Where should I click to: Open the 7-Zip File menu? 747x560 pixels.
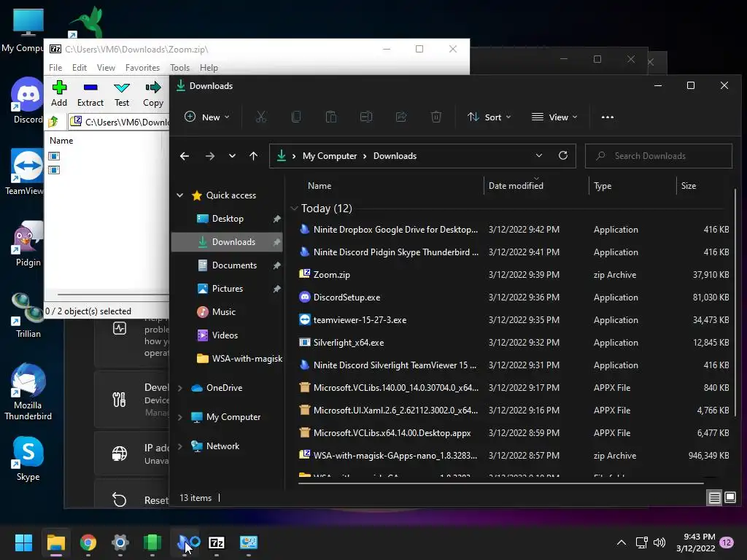(x=55, y=68)
